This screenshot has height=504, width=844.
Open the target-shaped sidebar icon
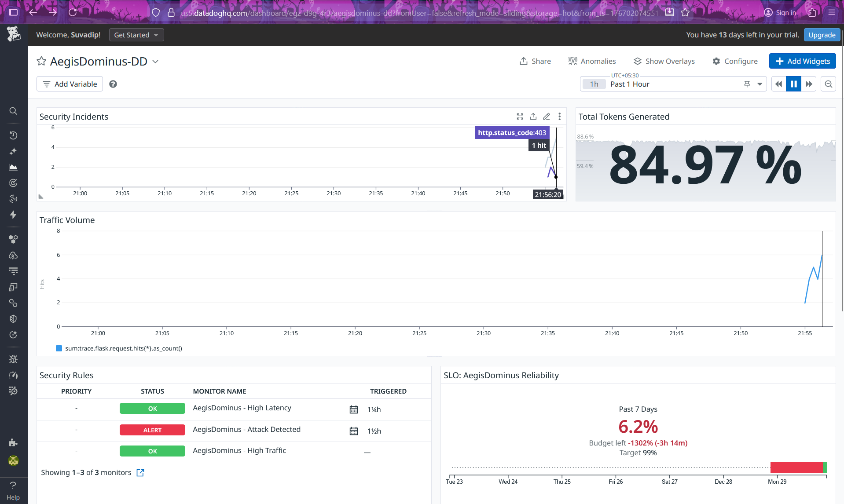[13, 183]
